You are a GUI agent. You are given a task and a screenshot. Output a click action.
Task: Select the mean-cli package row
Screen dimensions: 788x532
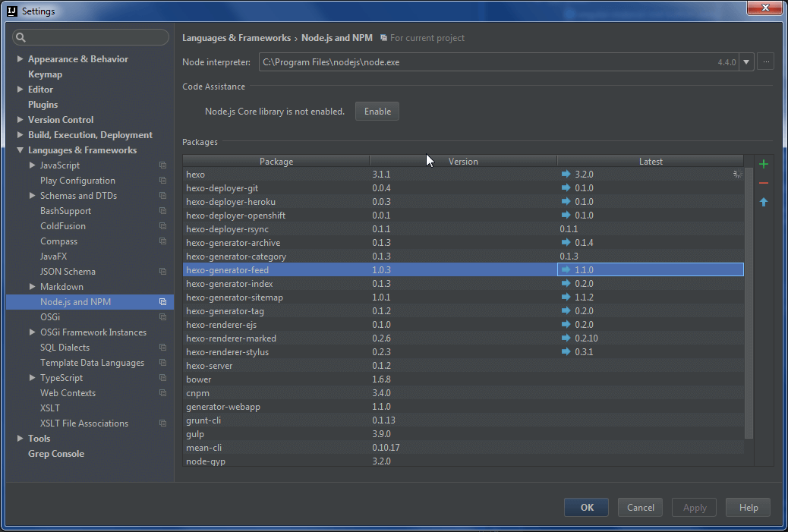tap(463, 448)
